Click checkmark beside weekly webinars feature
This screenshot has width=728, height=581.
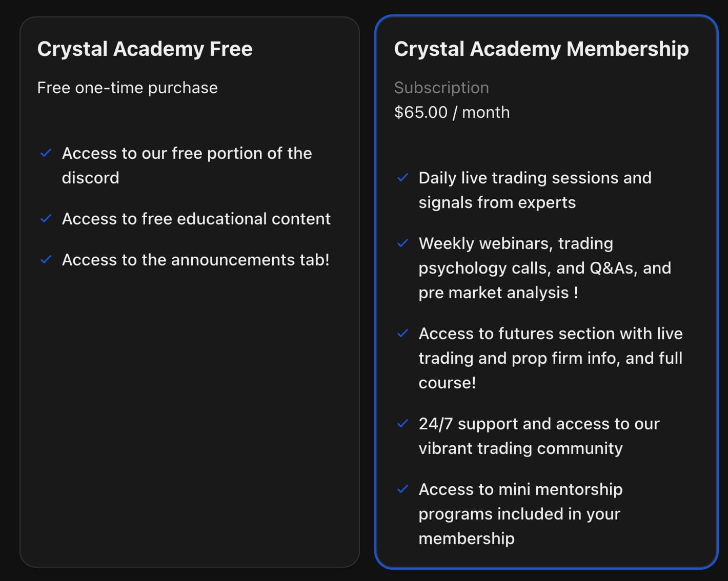(x=403, y=243)
